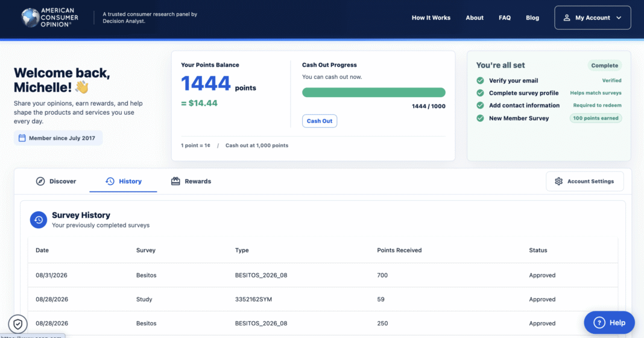This screenshot has width=644, height=338.
Task: Click the Study survey cell
Action: [144, 299]
